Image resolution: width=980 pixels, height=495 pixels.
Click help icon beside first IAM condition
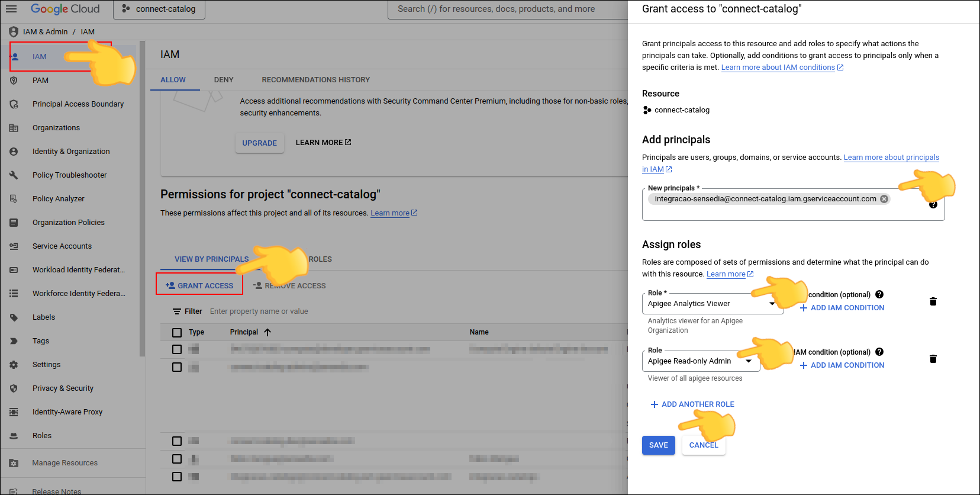pyautogui.click(x=879, y=294)
